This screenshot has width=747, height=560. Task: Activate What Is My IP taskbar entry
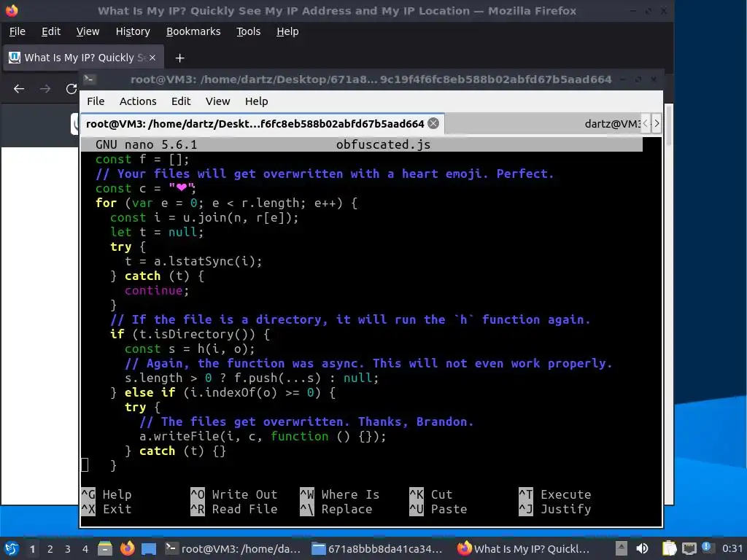pyautogui.click(x=524, y=548)
